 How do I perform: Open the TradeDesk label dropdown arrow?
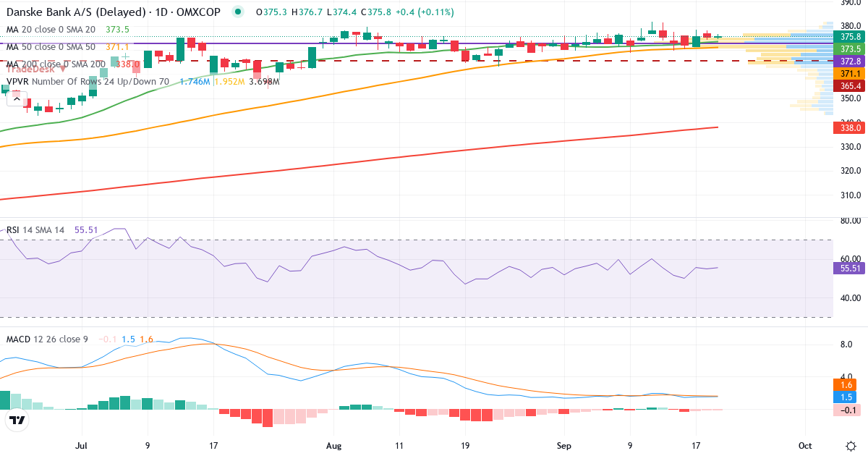[63, 69]
